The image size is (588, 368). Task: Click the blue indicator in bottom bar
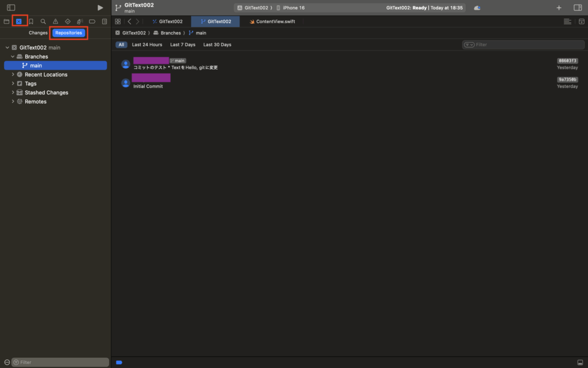point(119,362)
